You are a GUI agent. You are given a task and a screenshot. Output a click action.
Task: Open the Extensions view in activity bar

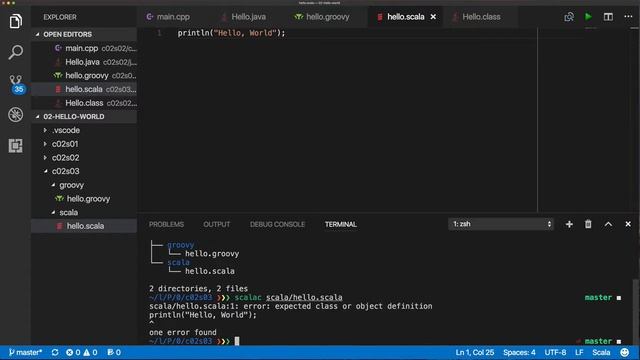pos(16,146)
